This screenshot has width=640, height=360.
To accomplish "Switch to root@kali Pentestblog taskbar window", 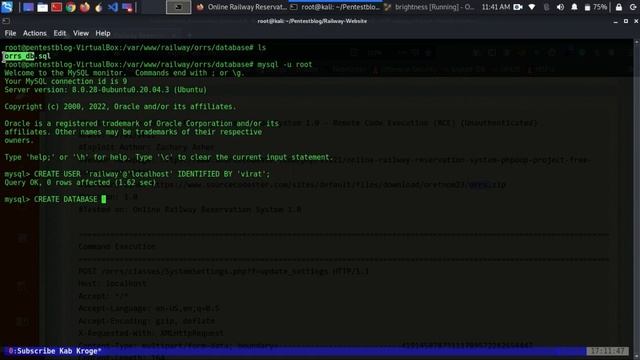I will point(336,7).
